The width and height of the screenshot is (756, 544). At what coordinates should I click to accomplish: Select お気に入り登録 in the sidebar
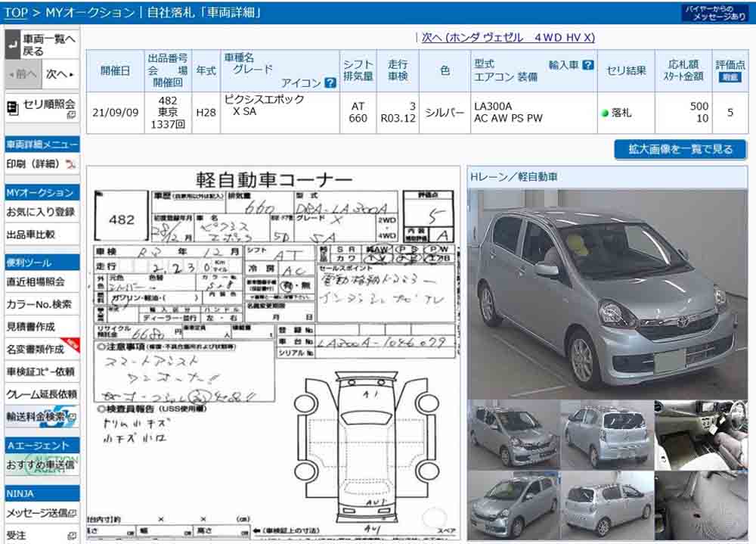pyautogui.click(x=42, y=212)
